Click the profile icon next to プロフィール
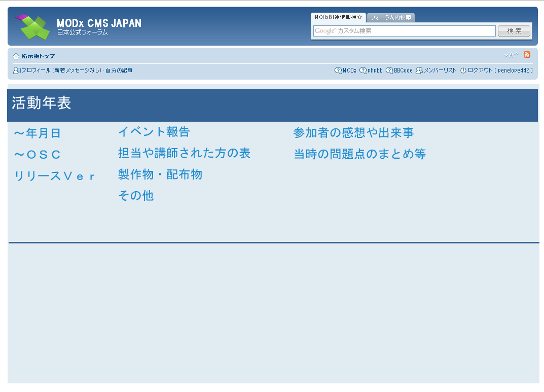This screenshot has height=392, width=544. 16,70
